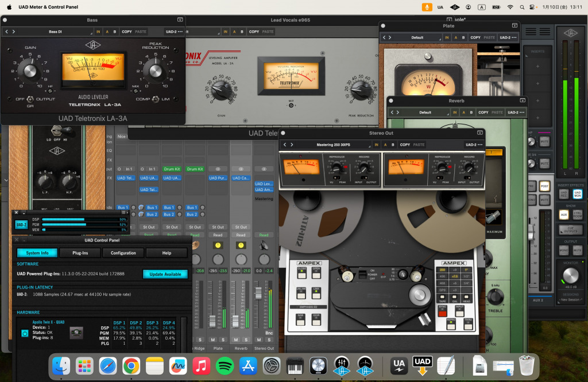Image resolution: width=588 pixels, height=382 pixels.
Task: Open the UAD-2 options menu in Stereo Out
Action: point(474,145)
